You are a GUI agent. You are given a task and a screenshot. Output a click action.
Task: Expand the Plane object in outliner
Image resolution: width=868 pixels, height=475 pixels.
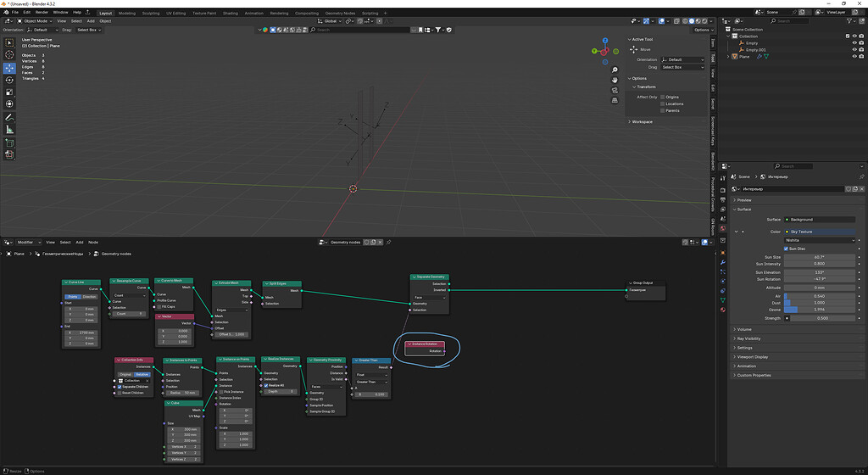click(728, 57)
